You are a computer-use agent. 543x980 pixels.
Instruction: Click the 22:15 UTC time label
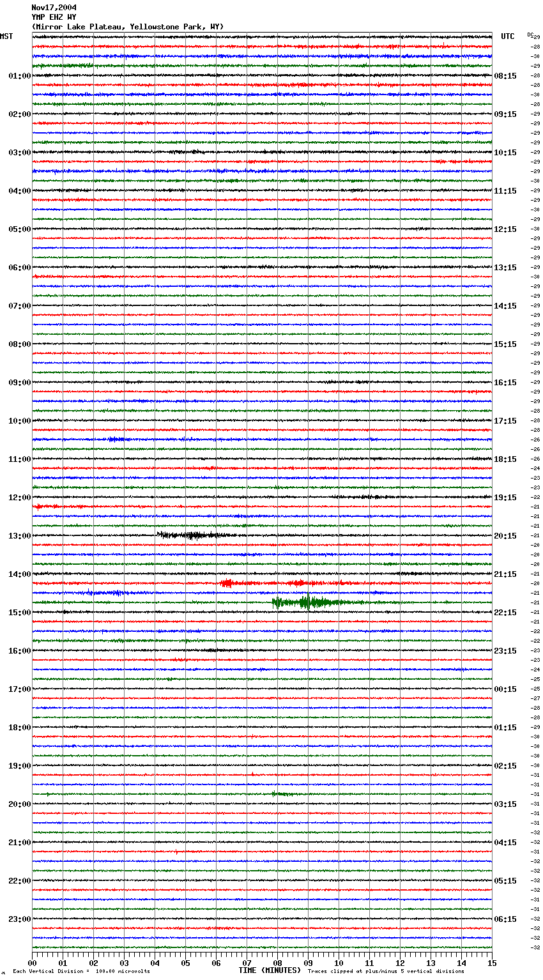(505, 613)
